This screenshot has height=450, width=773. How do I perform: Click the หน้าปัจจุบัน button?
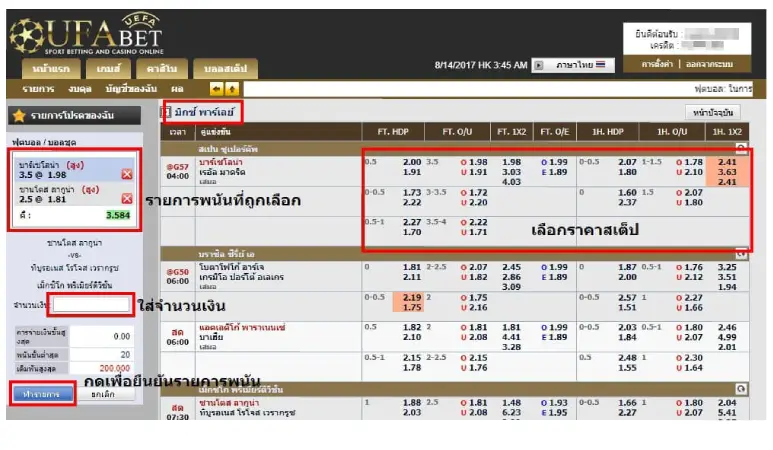[x=713, y=113]
